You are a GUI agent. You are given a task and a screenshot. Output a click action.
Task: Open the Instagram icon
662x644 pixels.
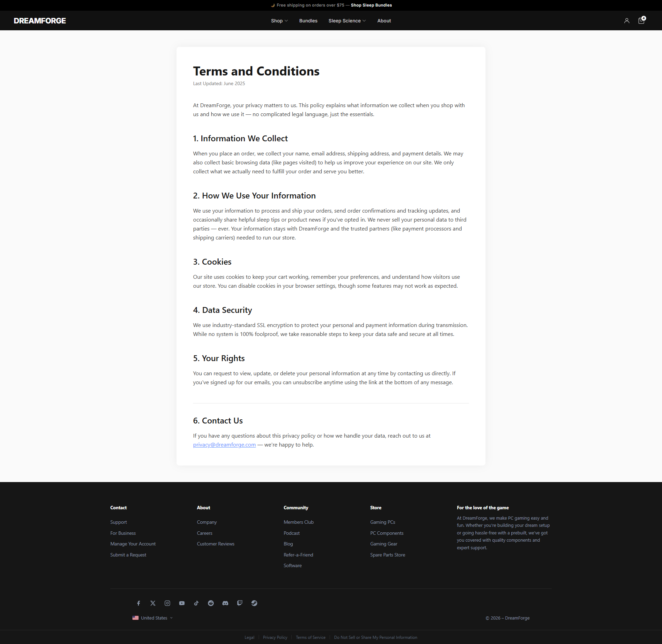click(x=167, y=603)
